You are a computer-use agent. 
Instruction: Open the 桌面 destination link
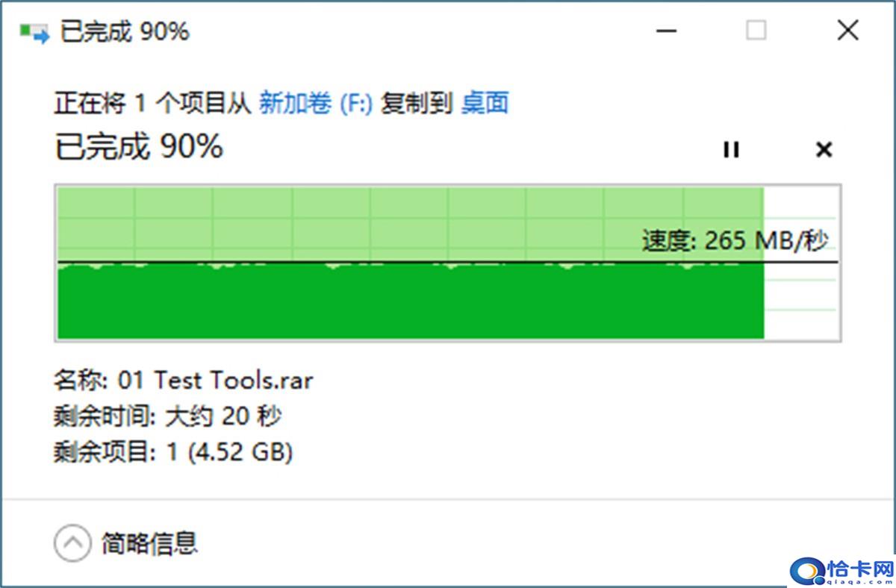(x=485, y=102)
